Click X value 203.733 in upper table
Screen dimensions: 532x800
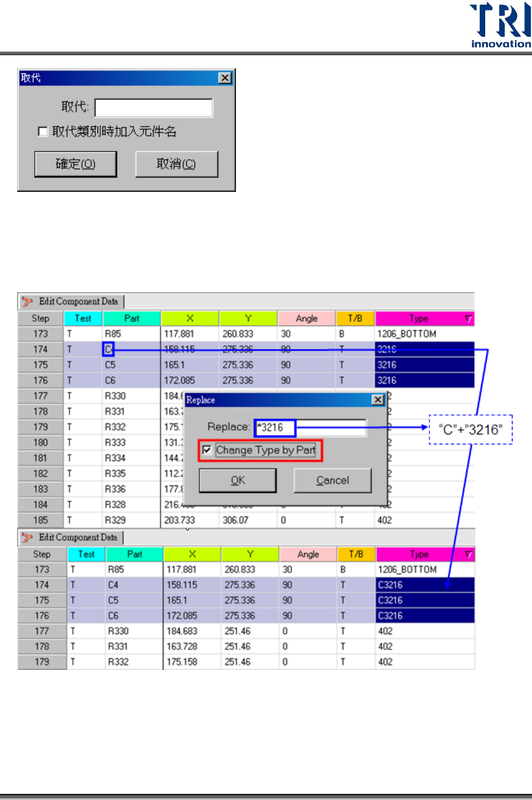(x=190, y=520)
